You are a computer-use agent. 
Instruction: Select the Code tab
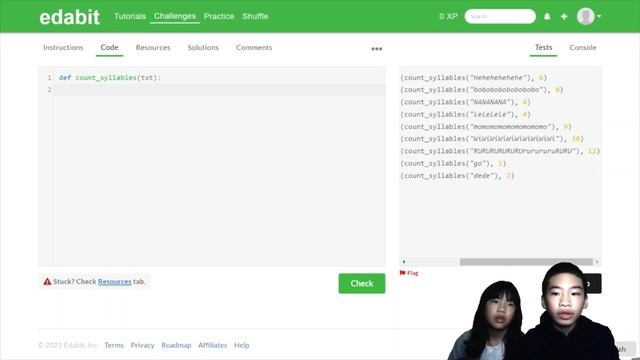pyautogui.click(x=109, y=47)
